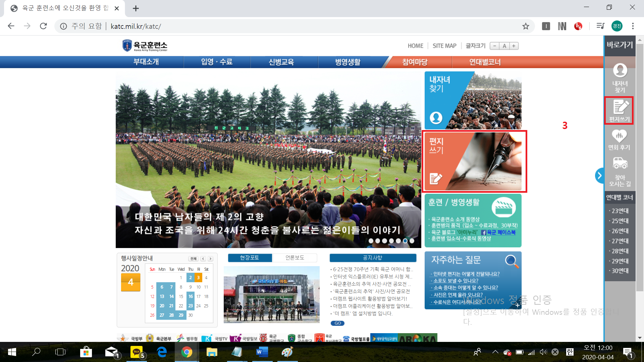
Task: Increase font size with plus button
Action: 514,46
